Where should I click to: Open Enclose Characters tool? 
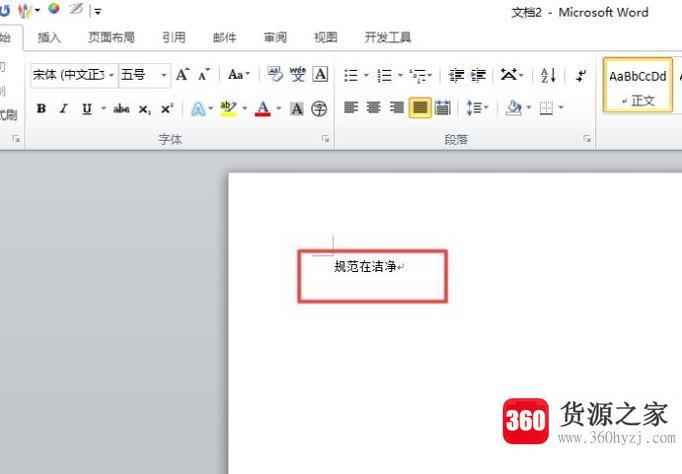(x=319, y=108)
